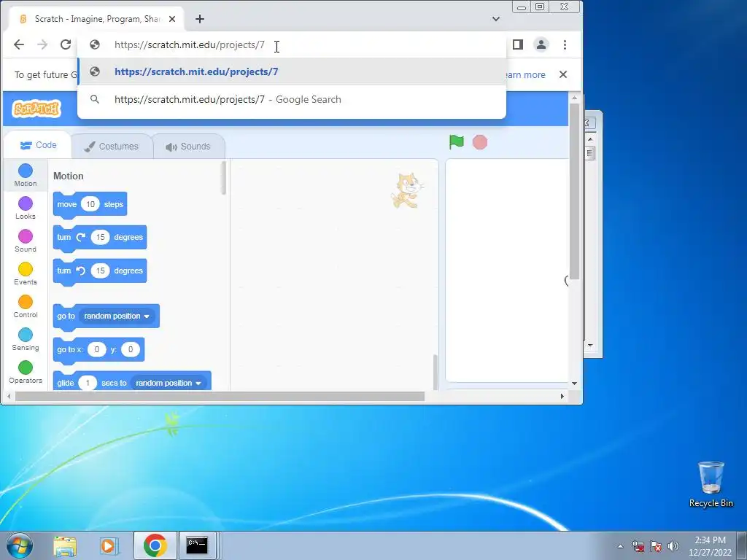747x560 pixels.
Task: Click the Chrome taskbar icon
Action: click(x=155, y=545)
